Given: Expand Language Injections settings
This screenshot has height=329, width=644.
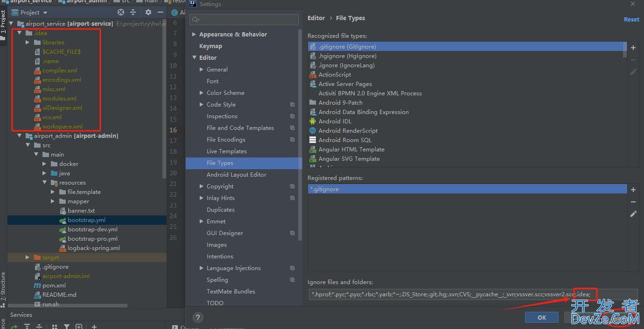Looking at the screenshot, I should (202, 268).
